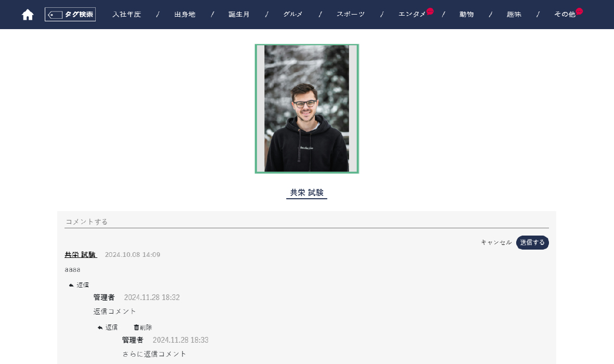
Task: Open the 入社年度 menu item
Action: (126, 15)
